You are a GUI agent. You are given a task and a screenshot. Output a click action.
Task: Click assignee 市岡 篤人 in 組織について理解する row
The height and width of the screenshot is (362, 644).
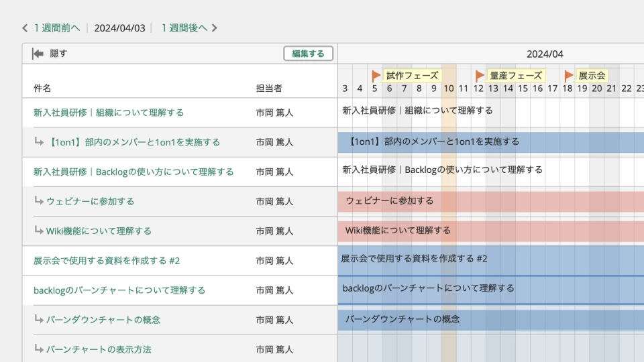coord(274,113)
